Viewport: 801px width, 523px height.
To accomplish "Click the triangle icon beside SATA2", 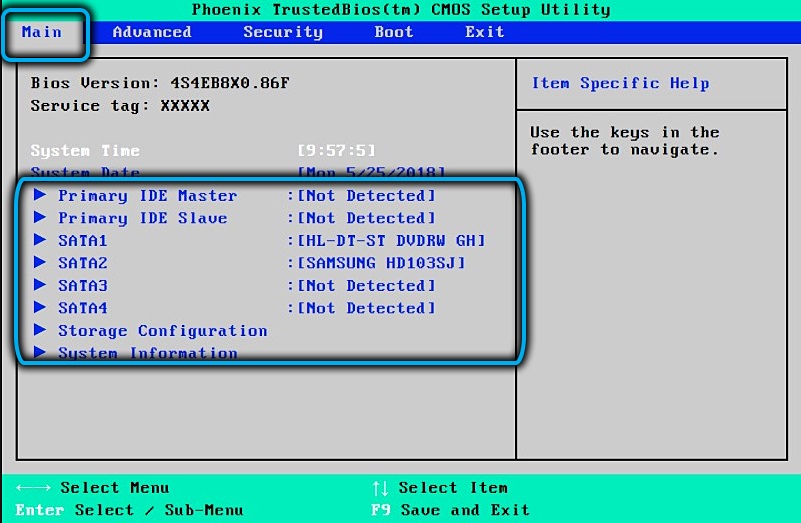I will (x=40, y=263).
